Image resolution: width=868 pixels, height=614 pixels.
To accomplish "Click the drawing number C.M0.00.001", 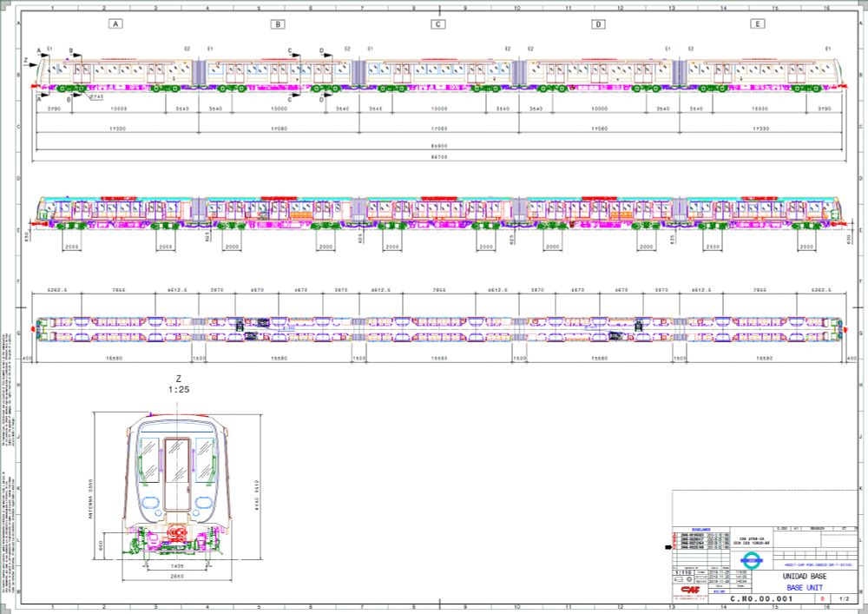I will tap(762, 598).
